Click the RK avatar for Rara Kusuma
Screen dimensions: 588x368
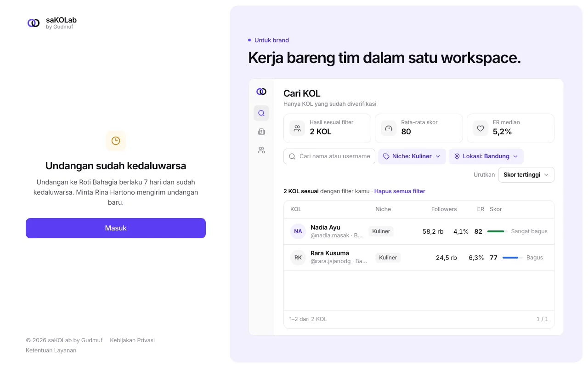point(298,258)
